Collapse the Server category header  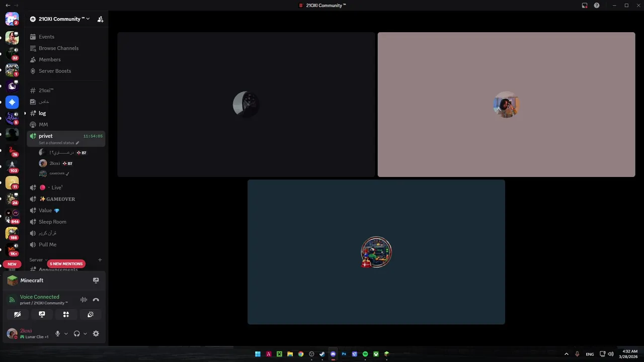click(x=38, y=260)
